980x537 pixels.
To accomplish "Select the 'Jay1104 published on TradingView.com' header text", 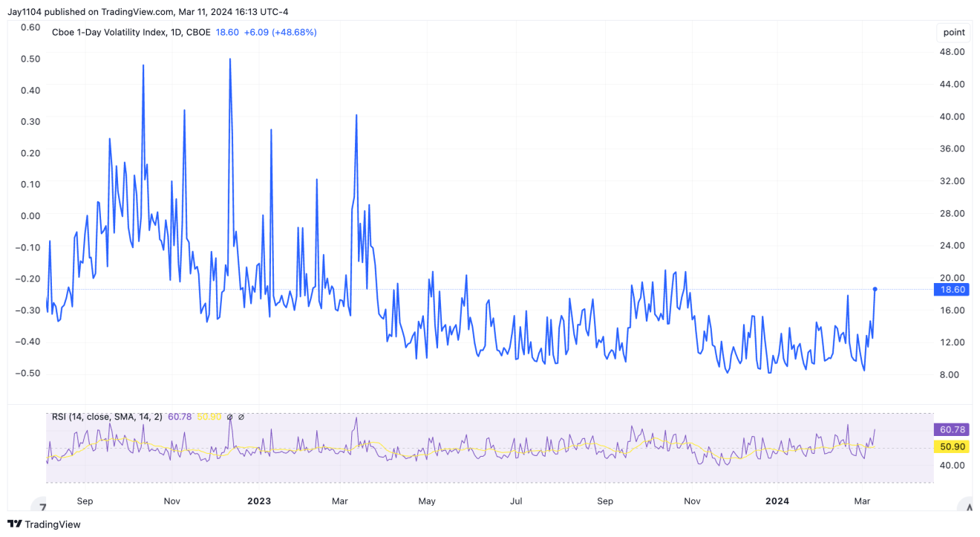I will (x=91, y=12).
